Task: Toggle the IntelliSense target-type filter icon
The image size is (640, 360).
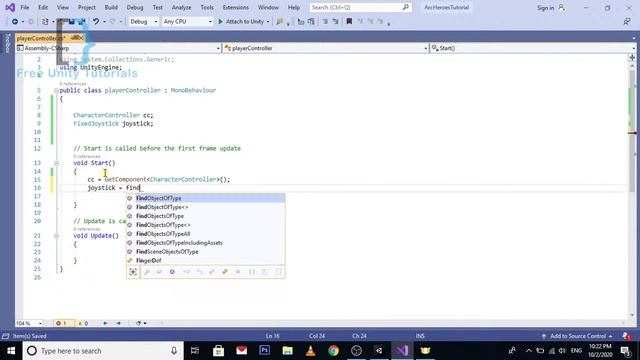Action: [x=133, y=272]
